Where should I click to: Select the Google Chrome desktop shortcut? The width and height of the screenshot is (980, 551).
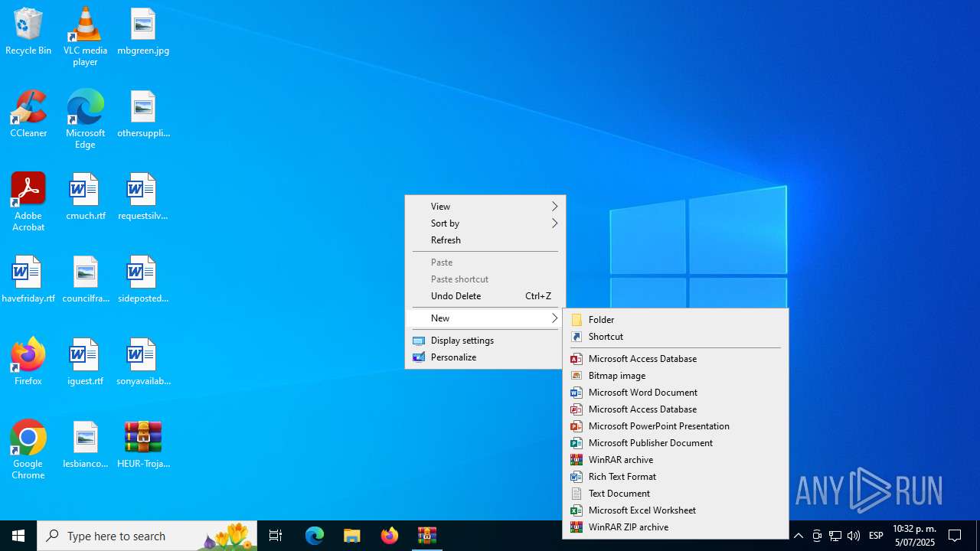click(28, 449)
